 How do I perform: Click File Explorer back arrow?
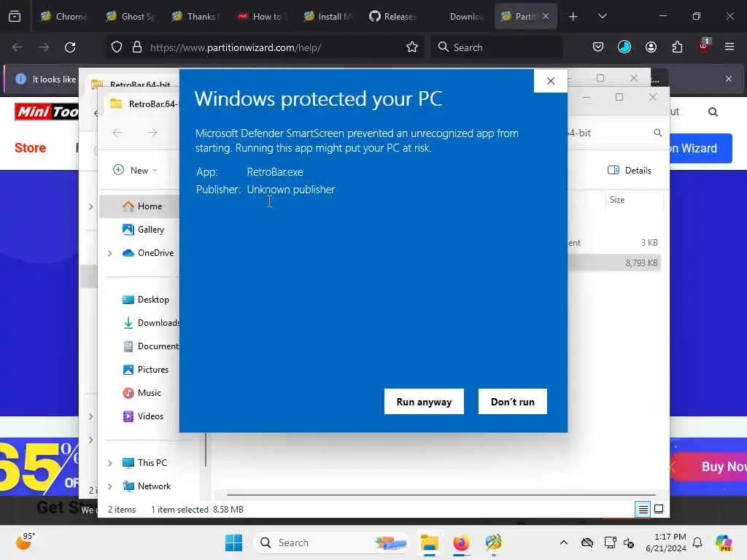click(x=117, y=133)
